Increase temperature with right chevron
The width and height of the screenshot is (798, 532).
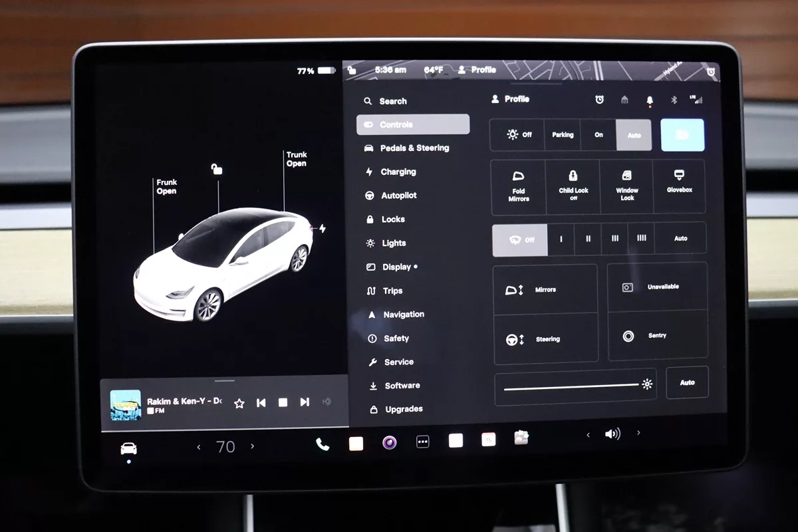pos(252,446)
